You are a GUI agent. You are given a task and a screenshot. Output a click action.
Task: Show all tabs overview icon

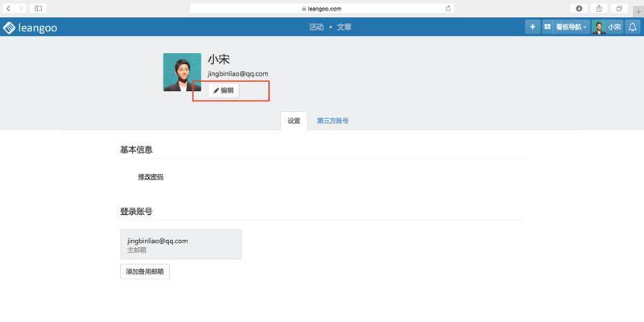click(x=619, y=8)
